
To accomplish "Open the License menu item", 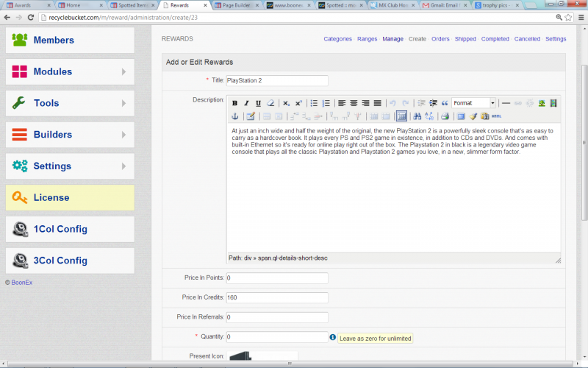I will 70,197.
